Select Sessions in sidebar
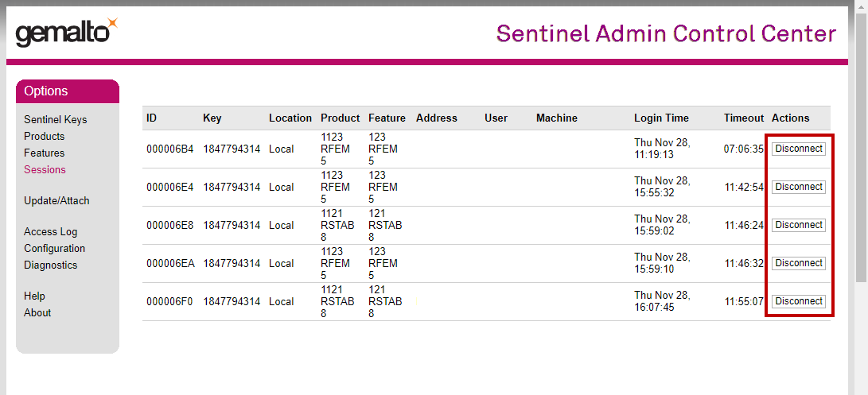The image size is (868, 395). point(45,170)
